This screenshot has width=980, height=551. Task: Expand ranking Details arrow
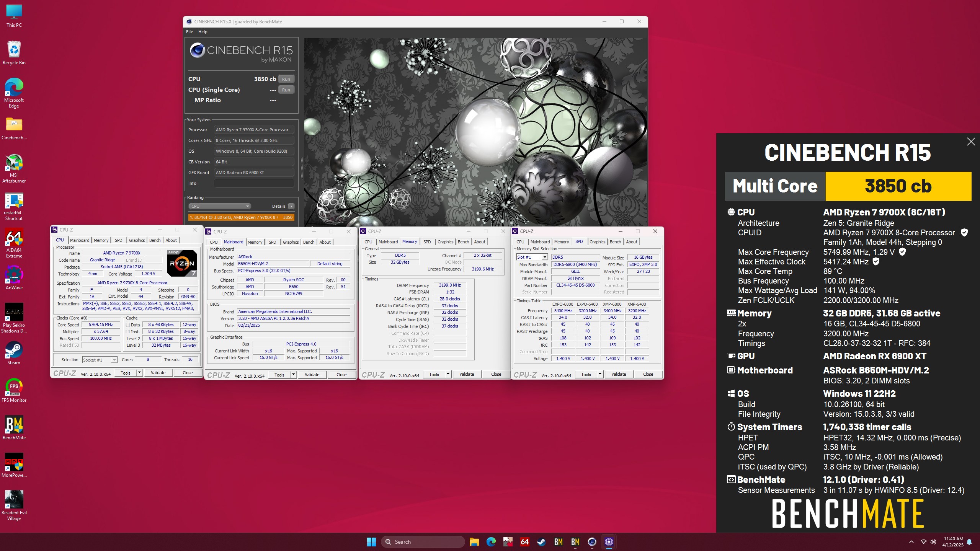[x=291, y=206]
